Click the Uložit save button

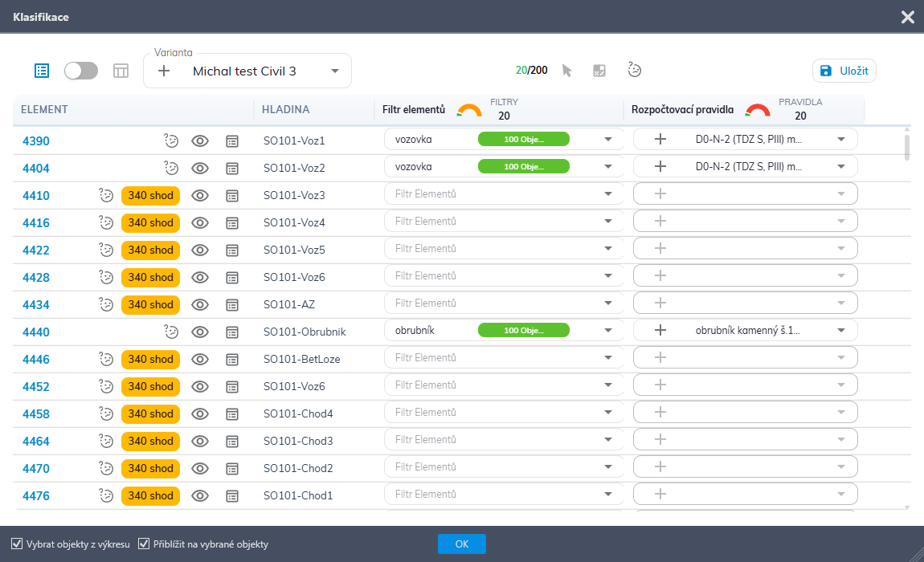click(844, 71)
